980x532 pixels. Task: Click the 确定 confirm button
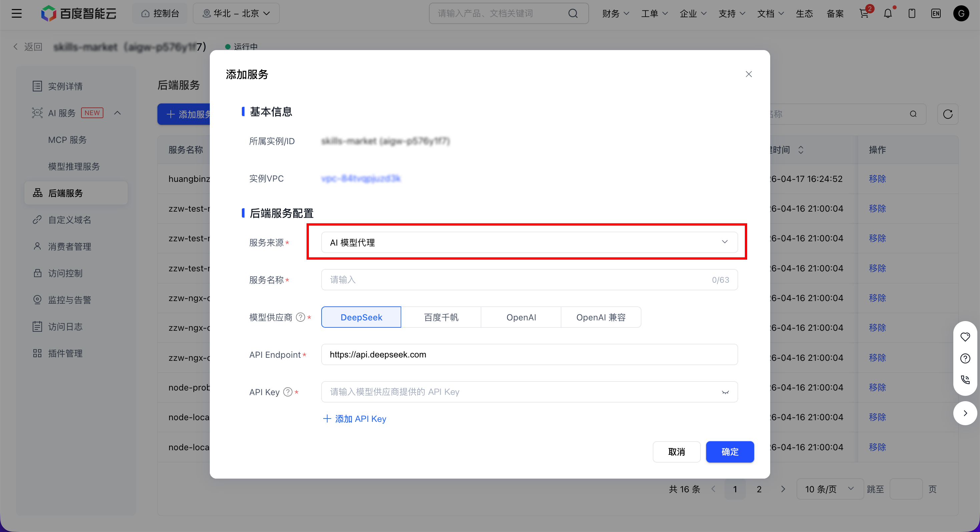(x=730, y=452)
